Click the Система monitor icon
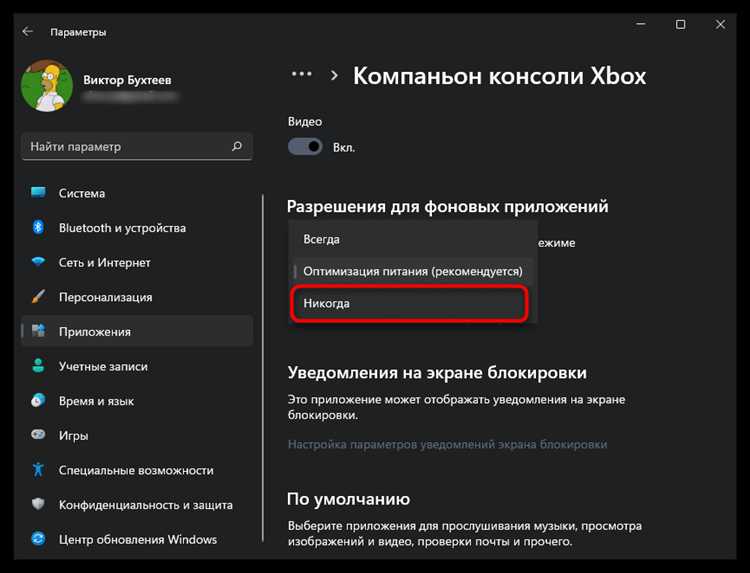Viewport: 750px width, 573px height. [x=38, y=193]
